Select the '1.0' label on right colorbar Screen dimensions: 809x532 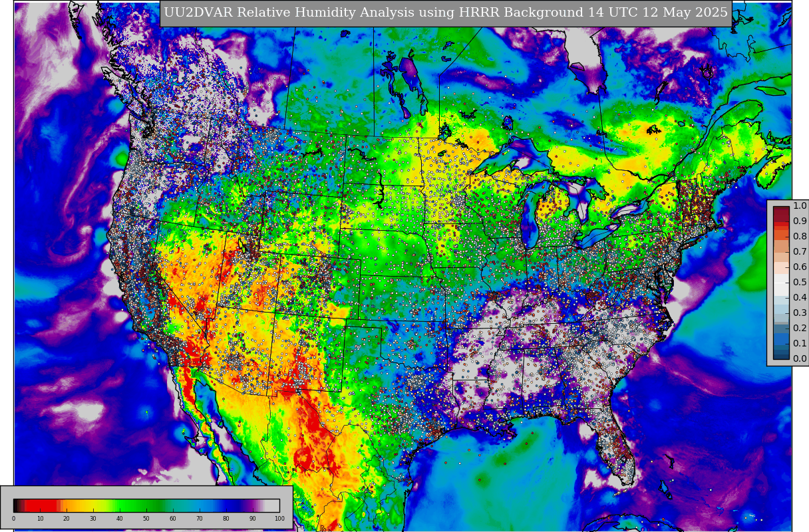click(800, 205)
